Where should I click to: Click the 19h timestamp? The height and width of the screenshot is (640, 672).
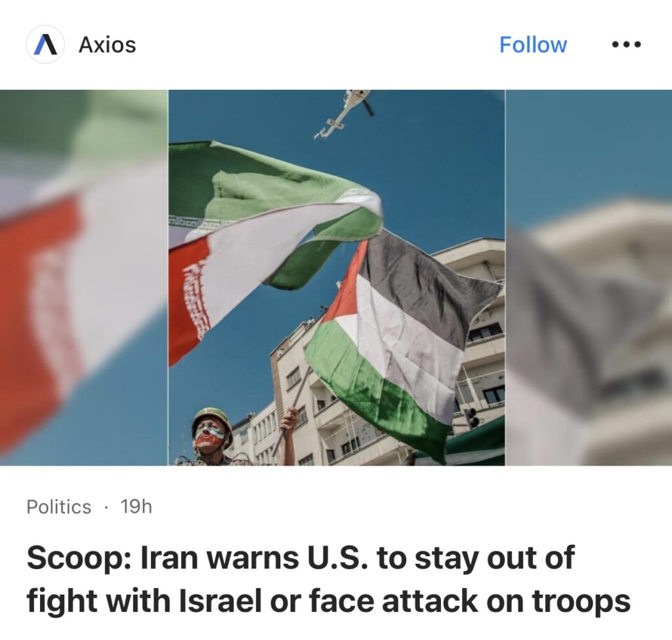point(136,507)
